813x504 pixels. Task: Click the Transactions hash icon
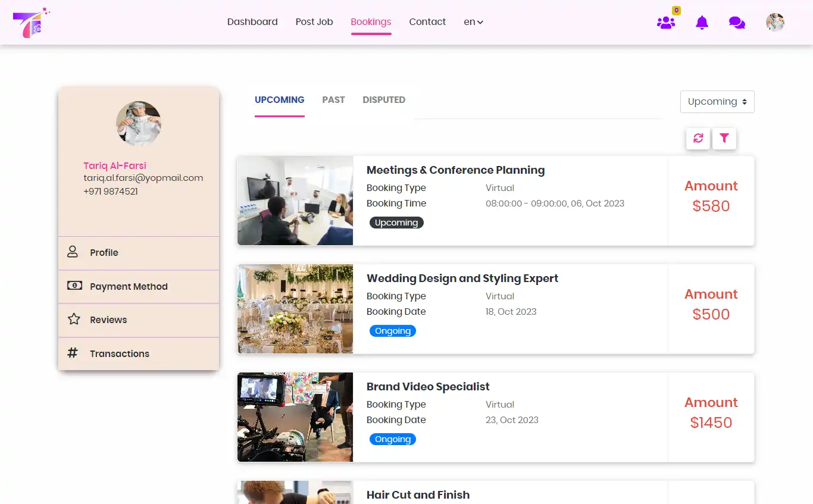[72, 353]
